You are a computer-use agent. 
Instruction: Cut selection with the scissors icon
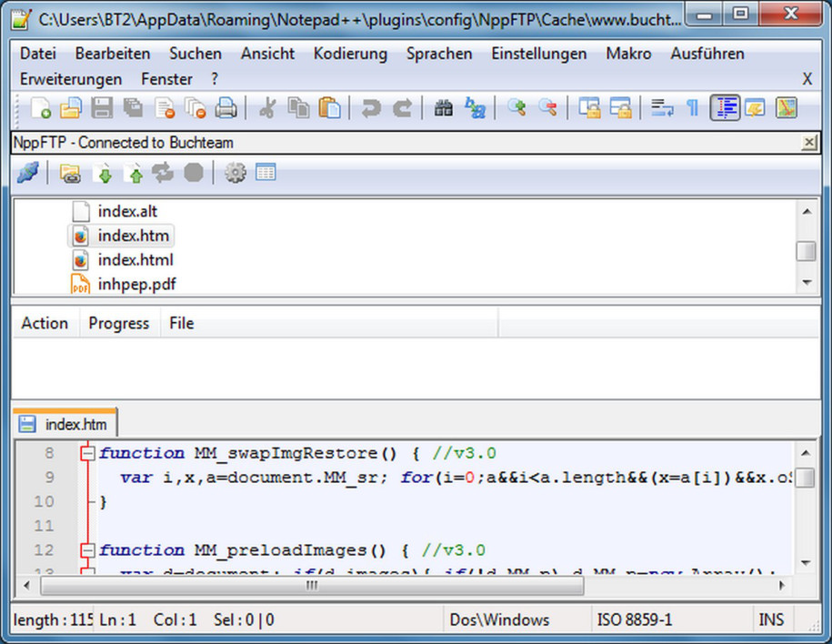point(267,107)
